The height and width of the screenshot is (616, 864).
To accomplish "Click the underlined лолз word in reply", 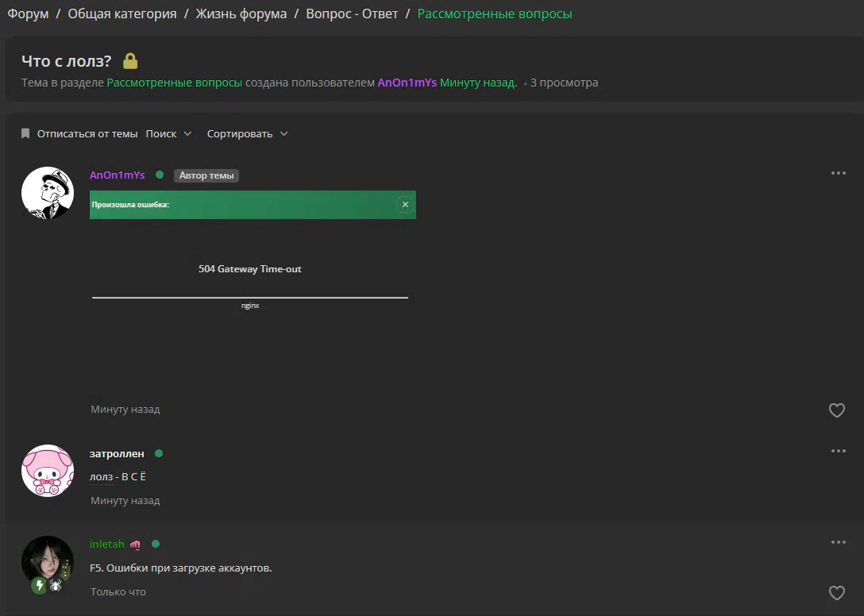I will click(102, 476).
